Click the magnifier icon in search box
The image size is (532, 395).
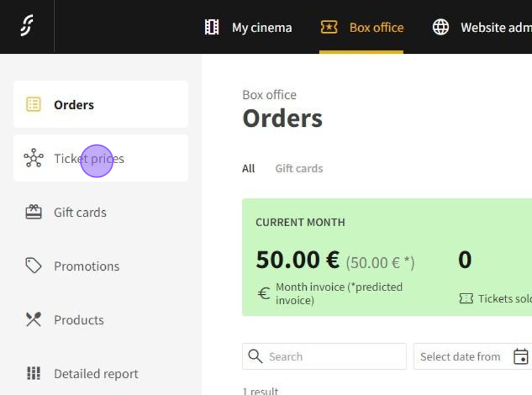point(255,356)
